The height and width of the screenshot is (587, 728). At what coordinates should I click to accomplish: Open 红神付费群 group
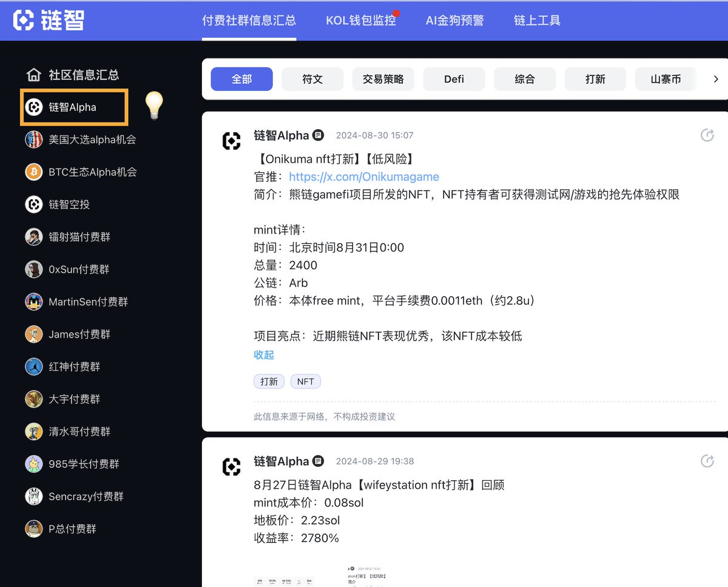point(75,367)
